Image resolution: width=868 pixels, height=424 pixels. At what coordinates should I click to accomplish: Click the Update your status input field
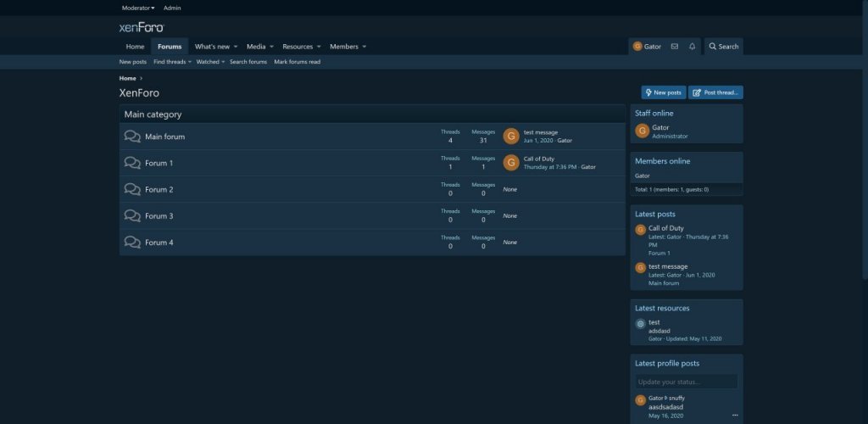pos(686,382)
